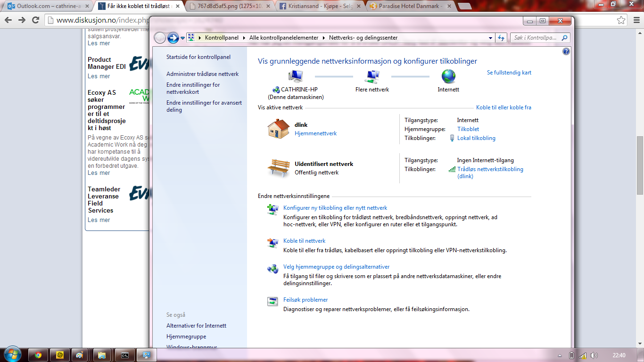Screen dimensions: 644x362
Task: Open Hjemmegruppe in Se også list
Action: coord(186,337)
